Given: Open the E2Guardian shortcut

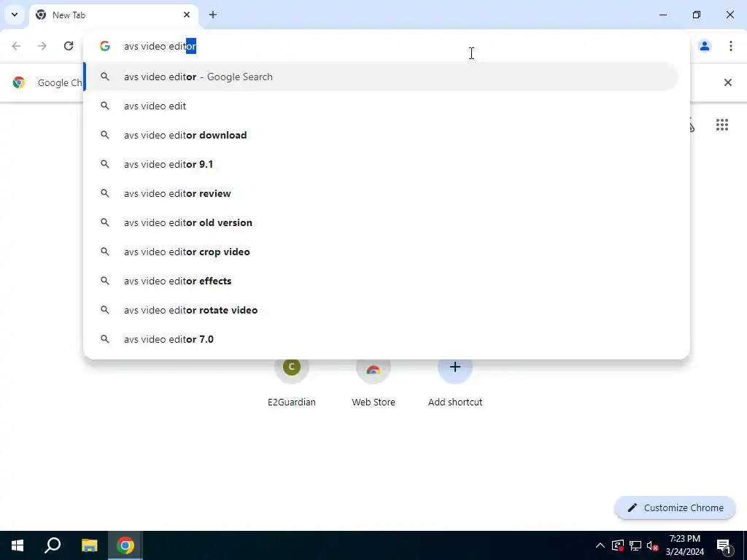Looking at the screenshot, I should pyautogui.click(x=292, y=382).
